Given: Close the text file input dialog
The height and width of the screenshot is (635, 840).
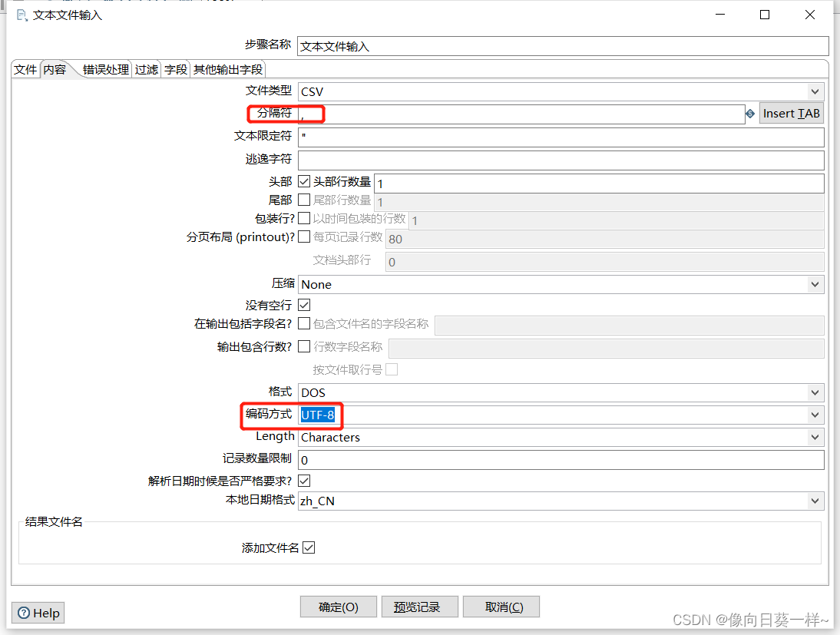Looking at the screenshot, I should click(x=810, y=15).
